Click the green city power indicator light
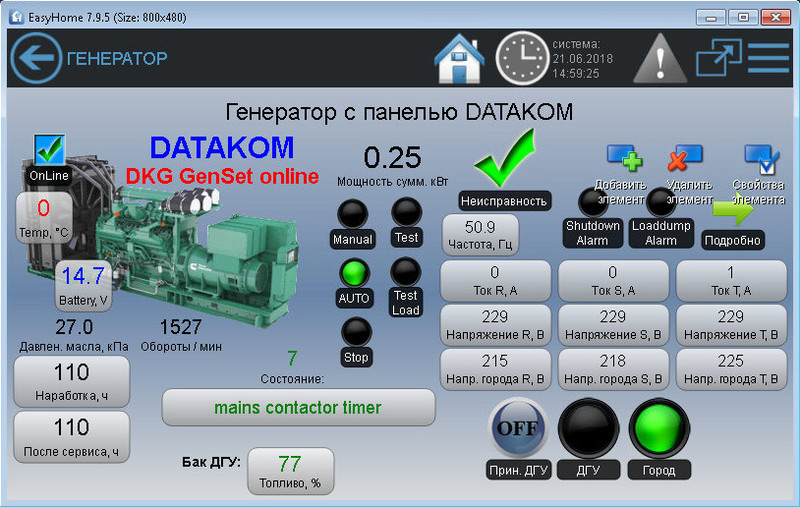The image size is (800, 507). pos(659,429)
